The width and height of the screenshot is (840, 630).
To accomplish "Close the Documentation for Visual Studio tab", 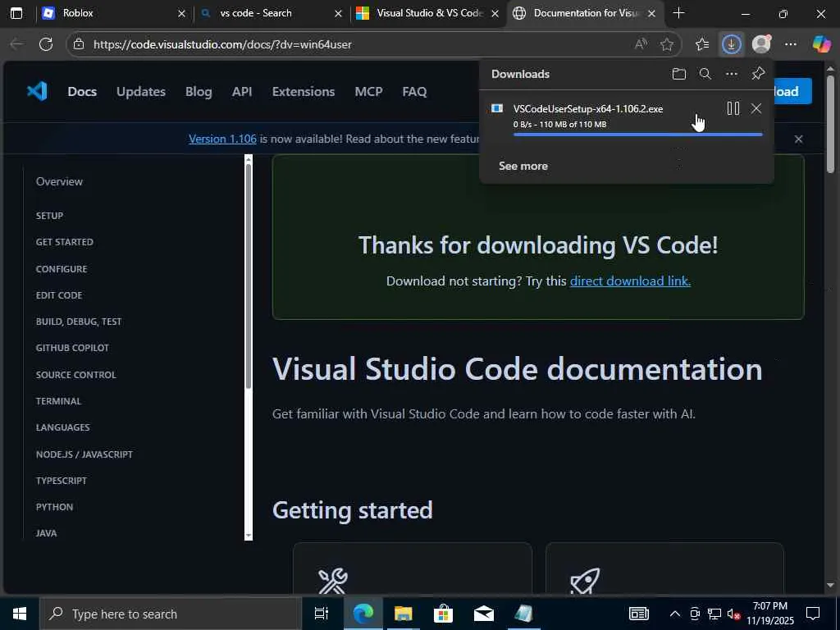I will click(651, 13).
